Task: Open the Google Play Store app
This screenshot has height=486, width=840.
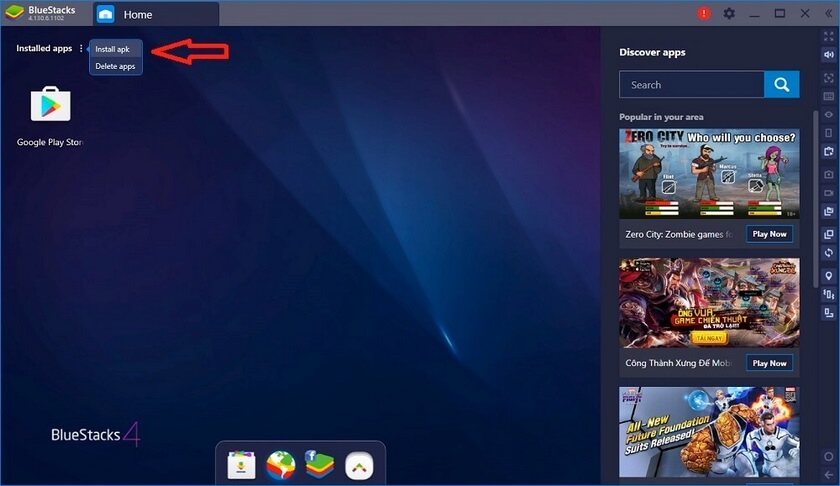Action: pyautogui.click(x=50, y=105)
